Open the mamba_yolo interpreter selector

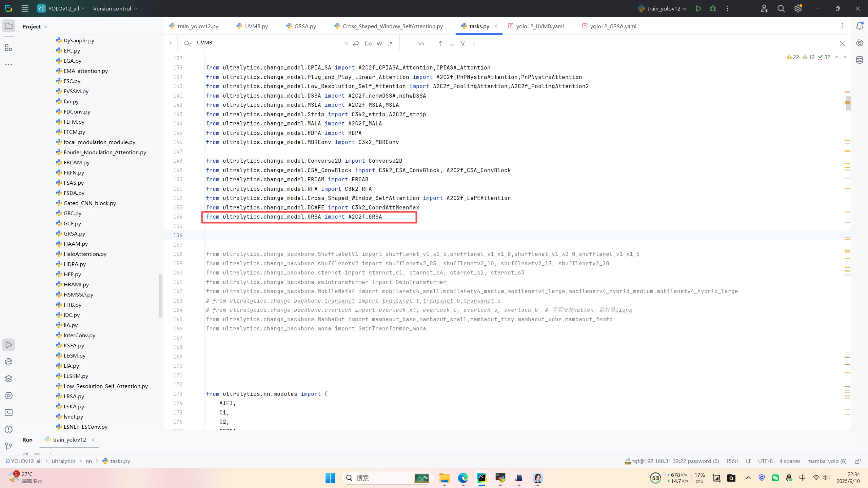click(x=827, y=461)
